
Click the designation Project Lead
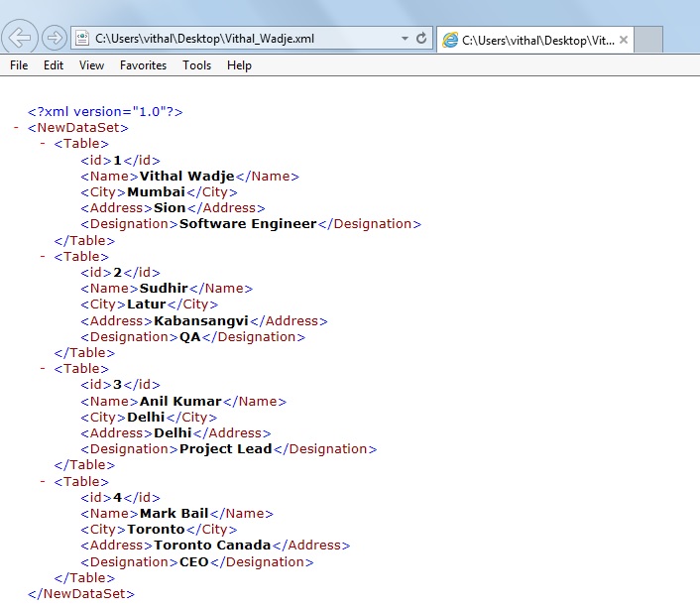[225, 449]
